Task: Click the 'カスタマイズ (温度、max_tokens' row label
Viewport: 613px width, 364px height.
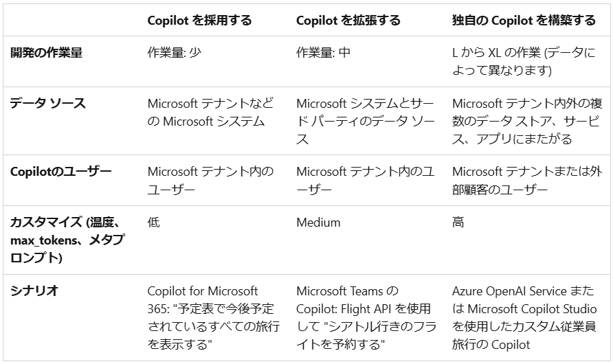Action: [x=67, y=240]
